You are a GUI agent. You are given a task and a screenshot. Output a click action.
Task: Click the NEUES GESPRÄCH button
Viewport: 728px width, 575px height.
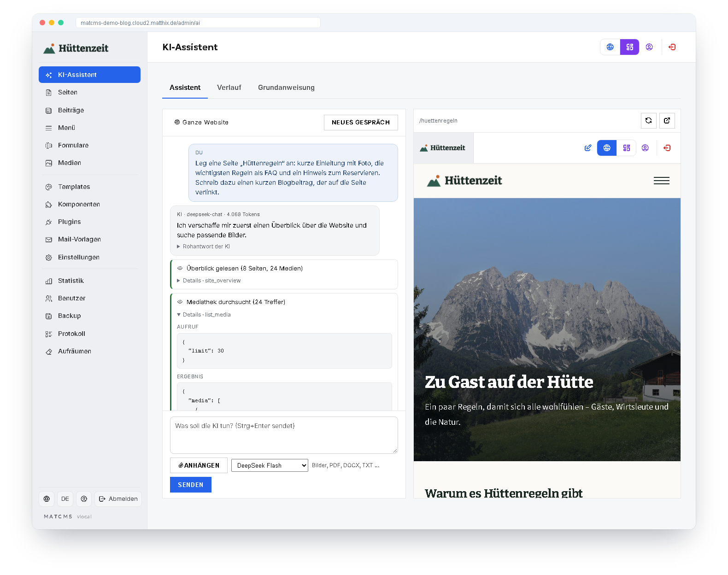pyautogui.click(x=361, y=123)
